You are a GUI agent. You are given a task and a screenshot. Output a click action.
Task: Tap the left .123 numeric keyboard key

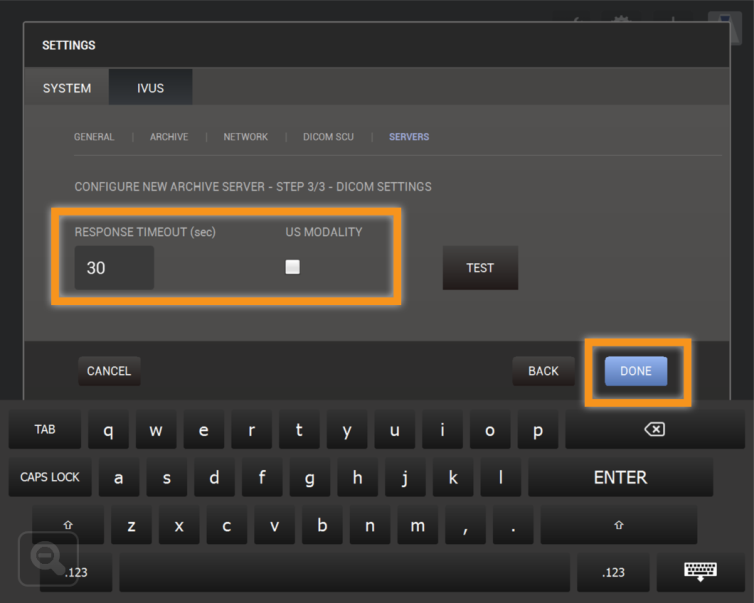pyautogui.click(x=76, y=572)
